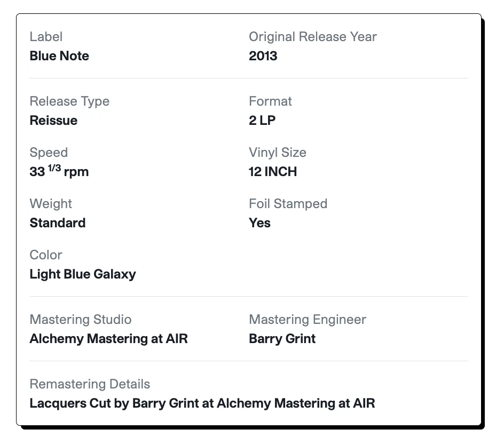Select the 12 INCH vinyl size value
504x445 pixels.
[x=273, y=172]
